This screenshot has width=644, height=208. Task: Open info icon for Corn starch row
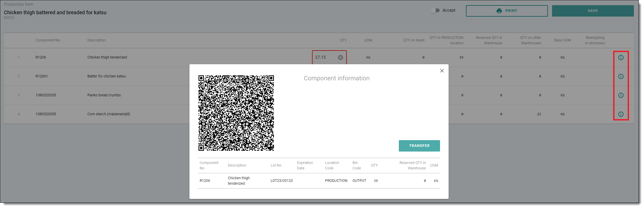621,114
